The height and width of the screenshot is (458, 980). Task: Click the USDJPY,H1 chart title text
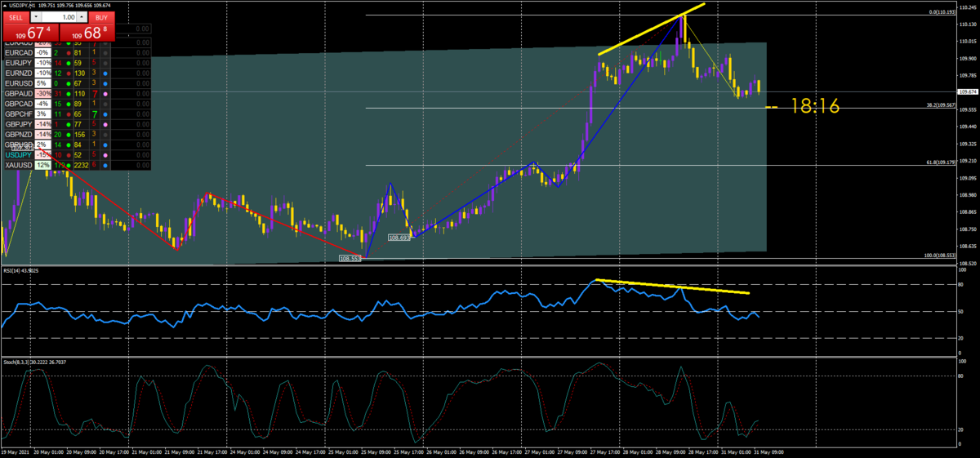[22, 6]
